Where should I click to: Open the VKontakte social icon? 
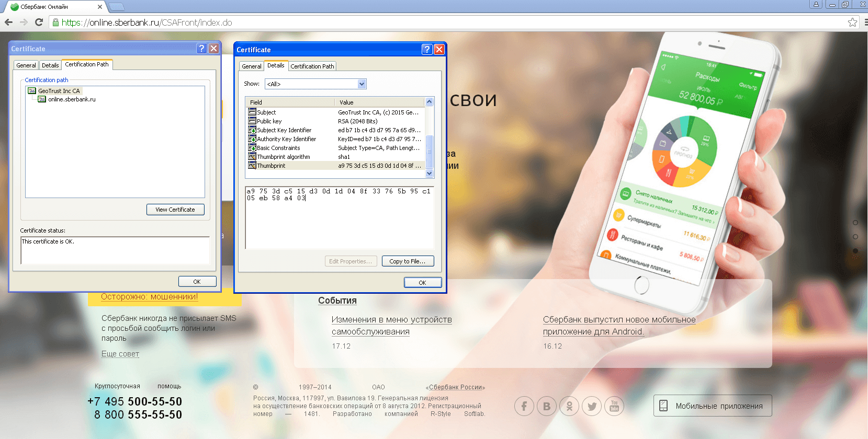coord(547,406)
